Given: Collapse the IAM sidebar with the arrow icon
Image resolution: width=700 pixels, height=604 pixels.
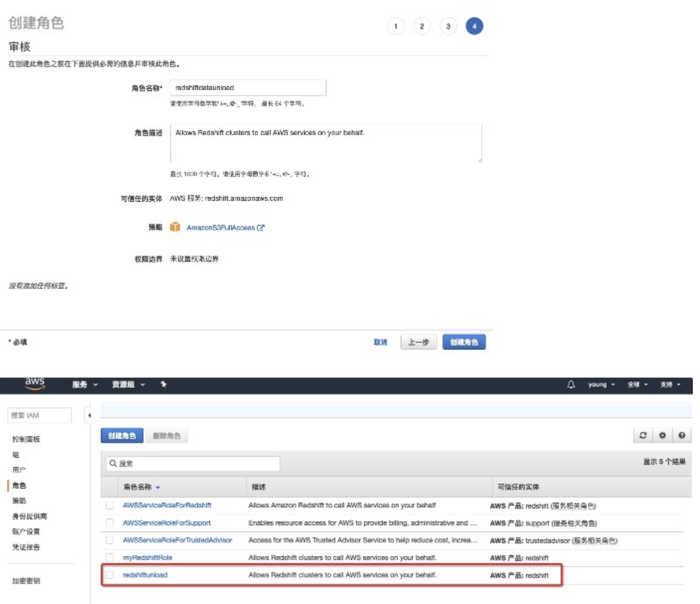Looking at the screenshot, I should (89, 416).
